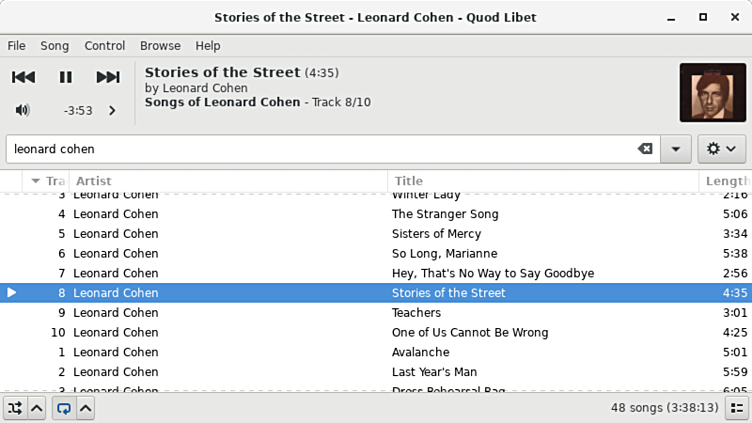This screenshot has height=423, width=752.
Task: Open the search preferences gear menu
Action: pyautogui.click(x=721, y=149)
